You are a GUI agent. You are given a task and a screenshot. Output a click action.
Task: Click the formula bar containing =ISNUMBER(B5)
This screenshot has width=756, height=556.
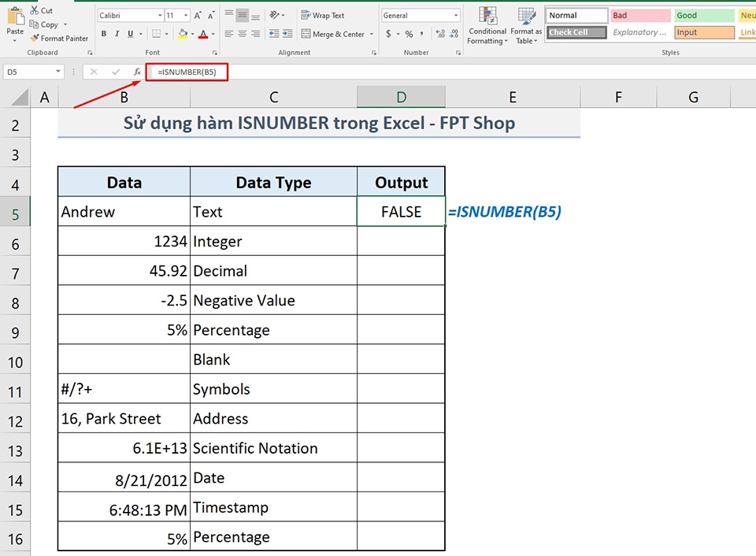pos(187,72)
